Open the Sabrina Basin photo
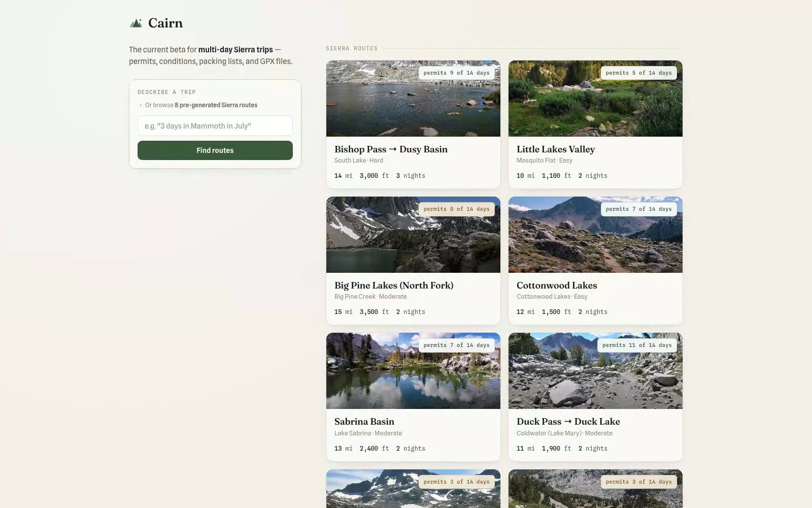 click(413, 371)
